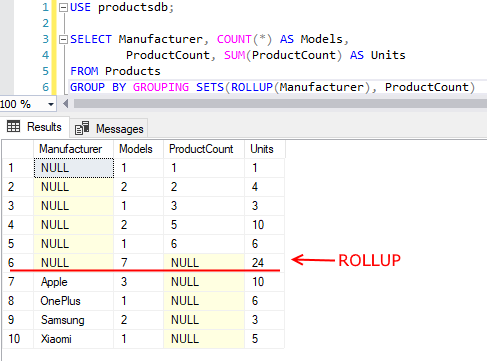
Task: Collapse the USE productsdb code block
Action: click(63, 8)
